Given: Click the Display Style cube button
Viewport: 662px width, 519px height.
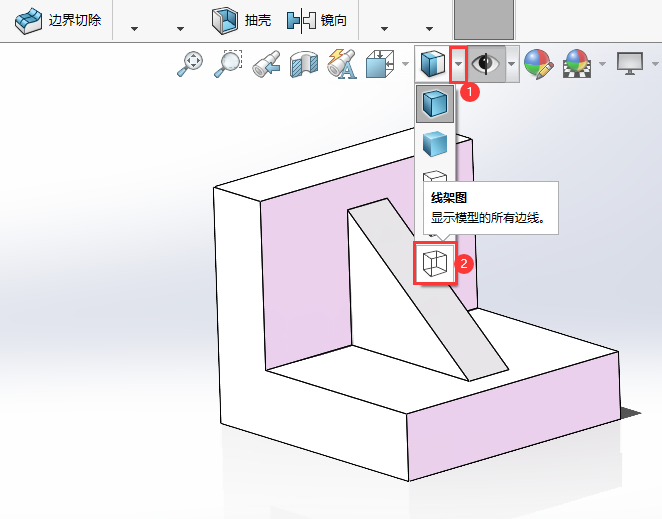Looking at the screenshot, I should tap(433, 64).
